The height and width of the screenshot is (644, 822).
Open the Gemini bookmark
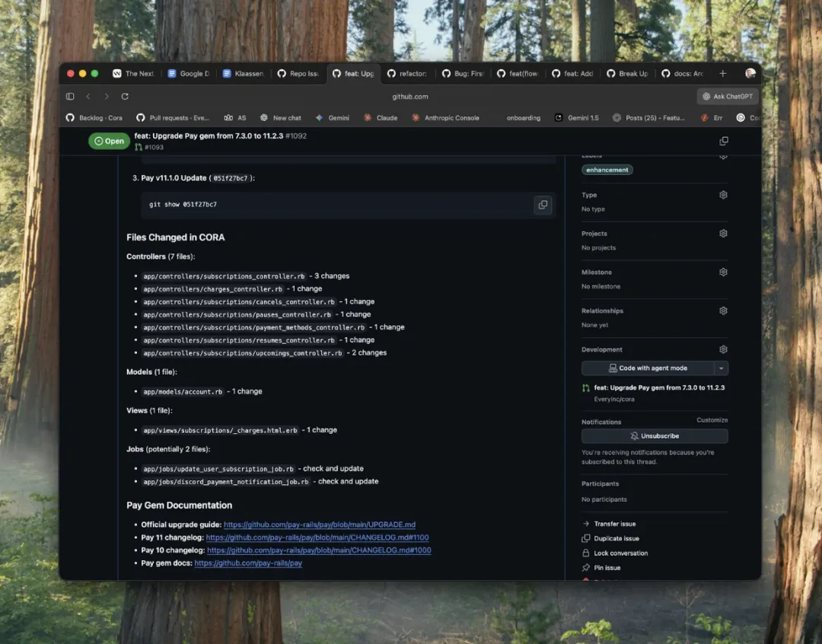pyautogui.click(x=333, y=118)
